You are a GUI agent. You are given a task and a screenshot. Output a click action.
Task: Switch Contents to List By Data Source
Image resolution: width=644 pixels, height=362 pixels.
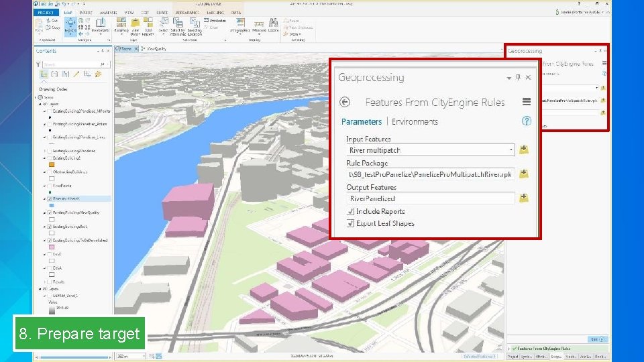pos(54,74)
